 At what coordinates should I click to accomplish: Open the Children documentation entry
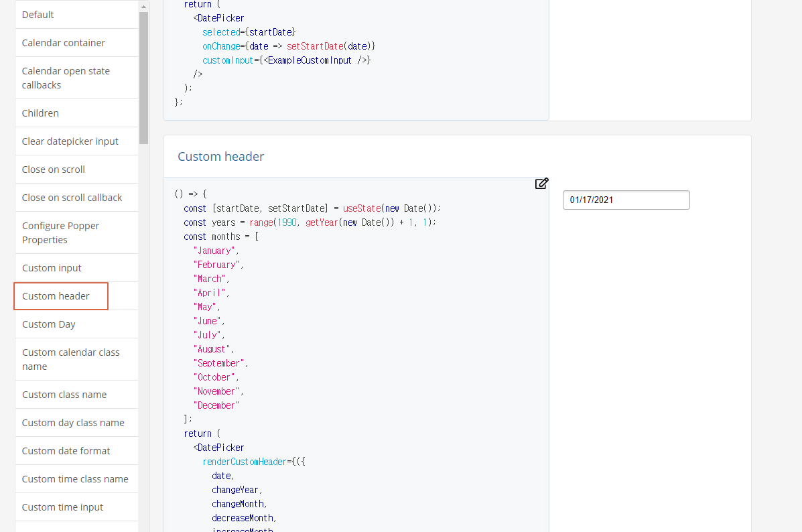coord(40,113)
